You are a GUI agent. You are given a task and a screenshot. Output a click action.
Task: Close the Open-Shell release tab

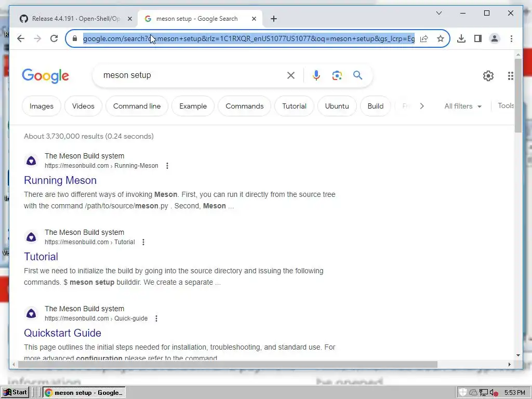click(x=129, y=19)
